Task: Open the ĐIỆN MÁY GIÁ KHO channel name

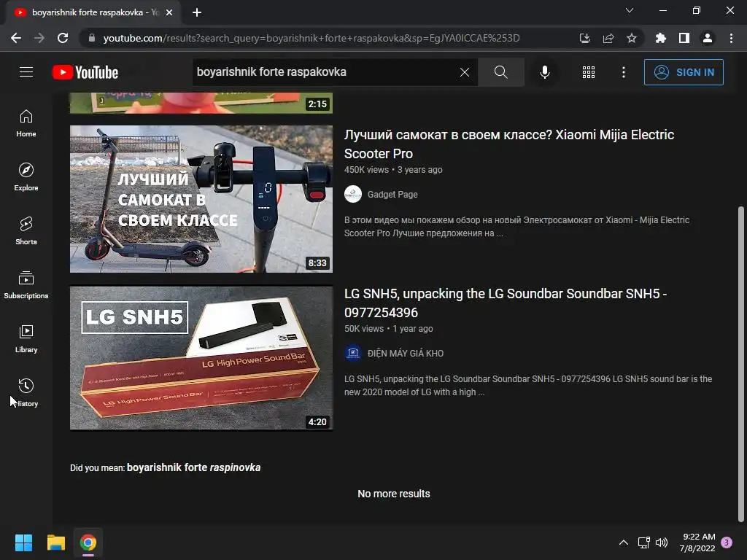Action: 406,354
